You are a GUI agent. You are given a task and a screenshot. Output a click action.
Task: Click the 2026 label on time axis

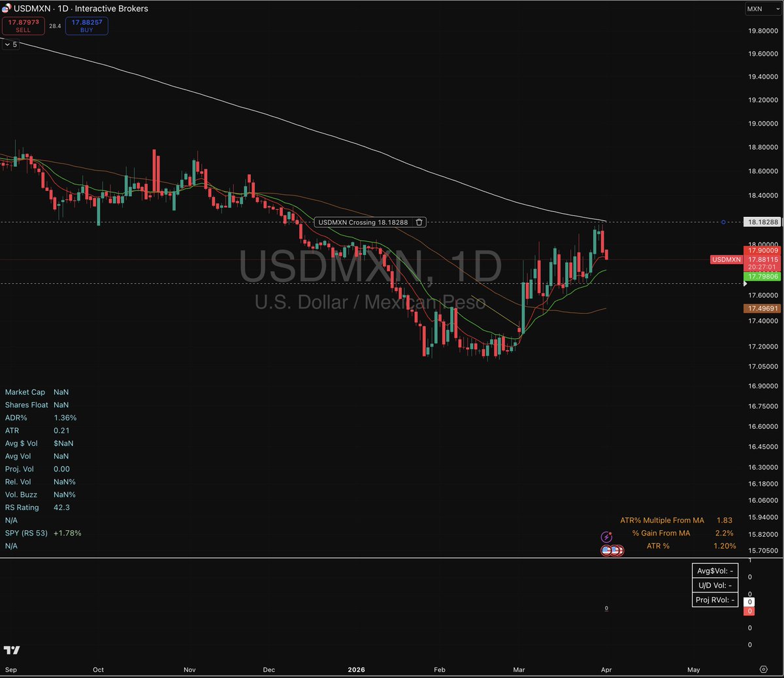(x=356, y=670)
